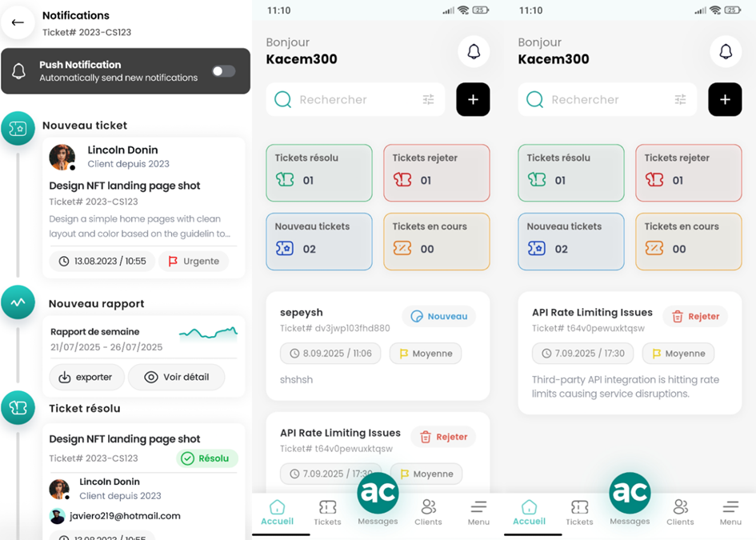Click red ticket icon in middle Tickets rejeter card
The height and width of the screenshot is (540, 756).
coord(402,180)
